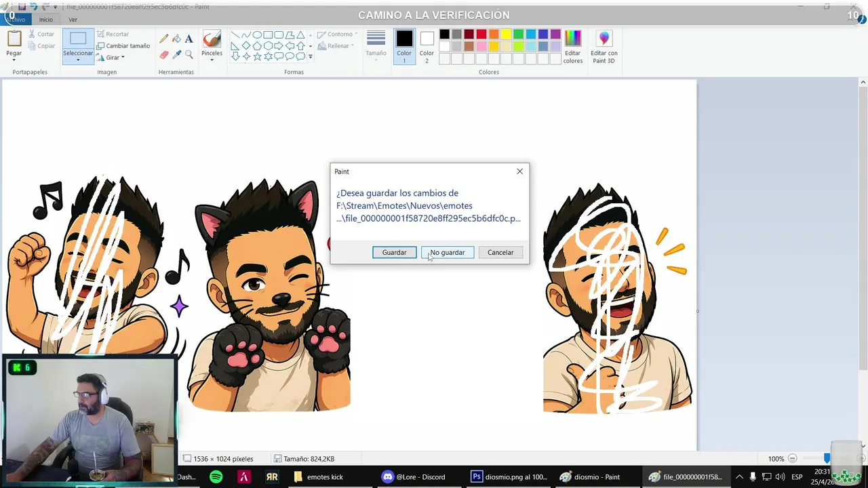Select the Magnifier tool
Screen dimensions: 868x488
(x=189, y=54)
